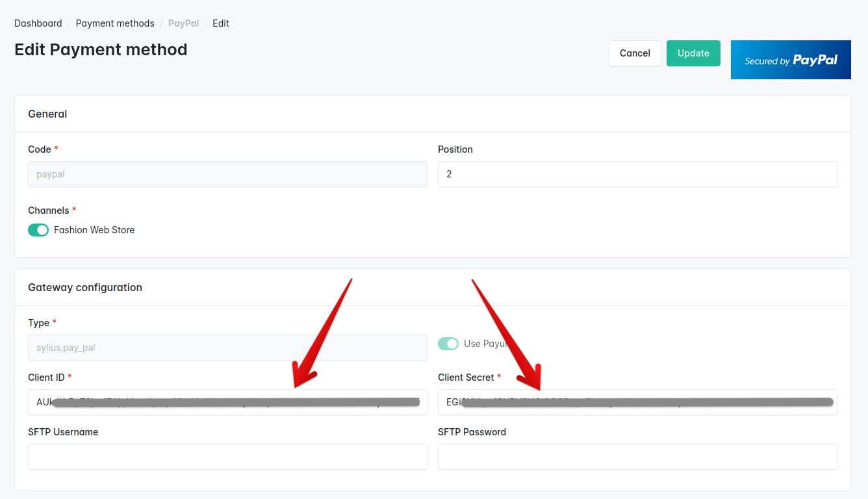Click the Gateway configuration section header

click(85, 287)
